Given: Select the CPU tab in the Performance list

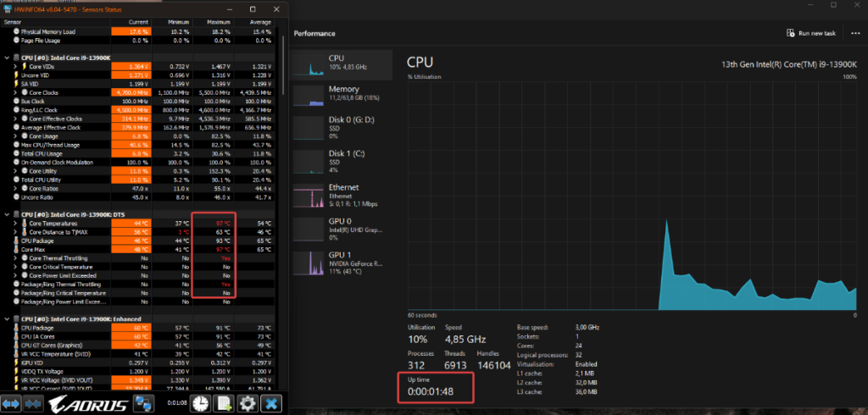Looking at the screenshot, I should pos(342,64).
